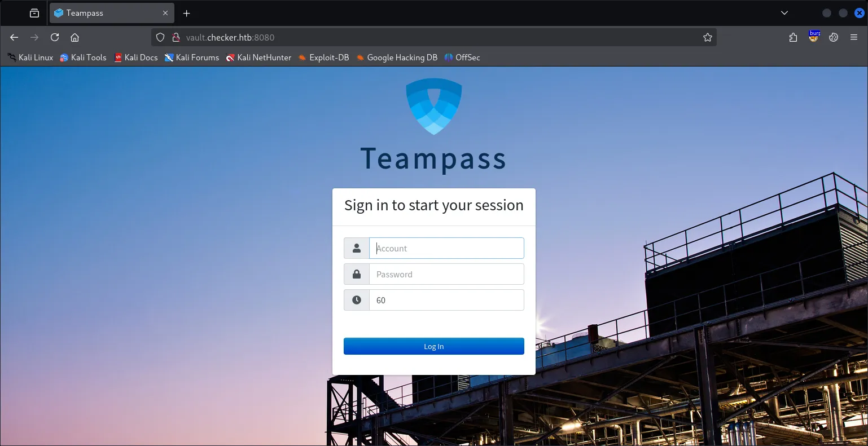Open the Kali Forums bookmark
Screen dimensions: 868x446
click(192, 58)
